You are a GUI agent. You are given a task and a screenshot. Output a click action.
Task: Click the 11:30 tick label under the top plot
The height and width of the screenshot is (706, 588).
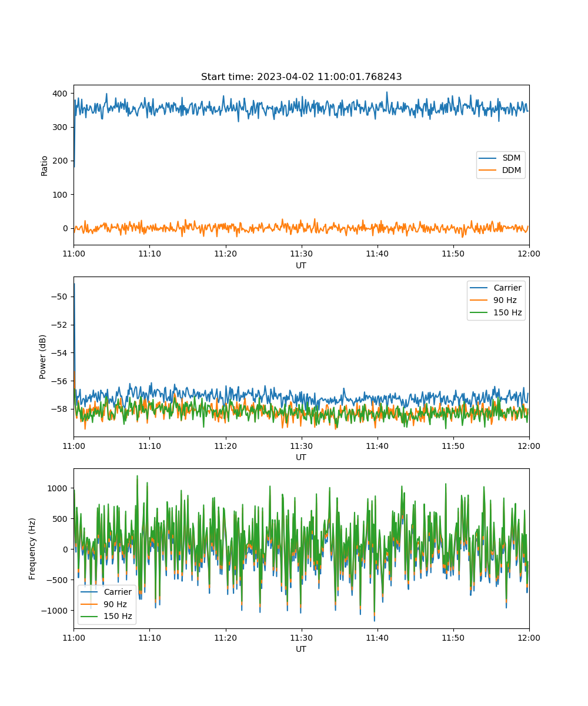pos(301,254)
